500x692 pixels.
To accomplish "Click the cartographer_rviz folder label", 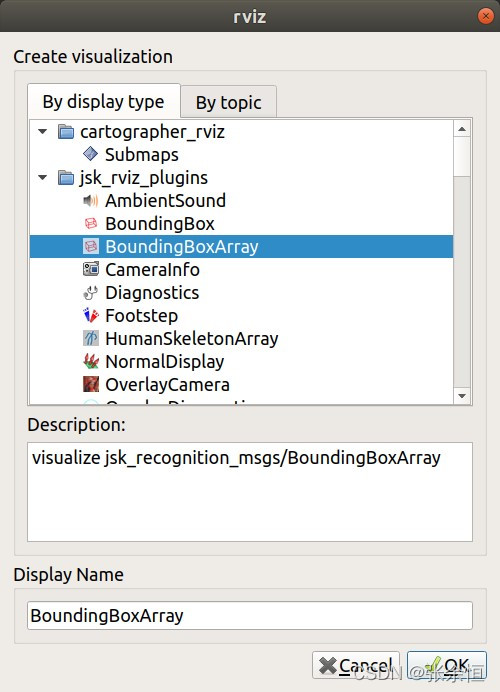I will [152, 132].
